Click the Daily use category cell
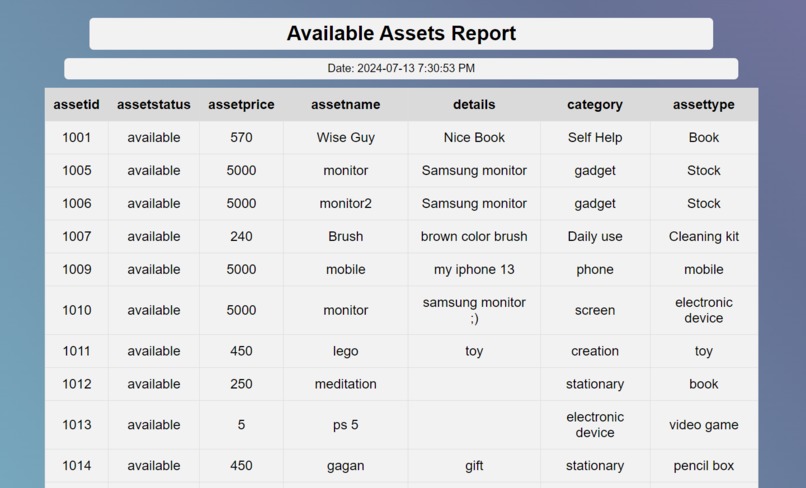Viewport: 806px width, 488px height. click(x=595, y=237)
